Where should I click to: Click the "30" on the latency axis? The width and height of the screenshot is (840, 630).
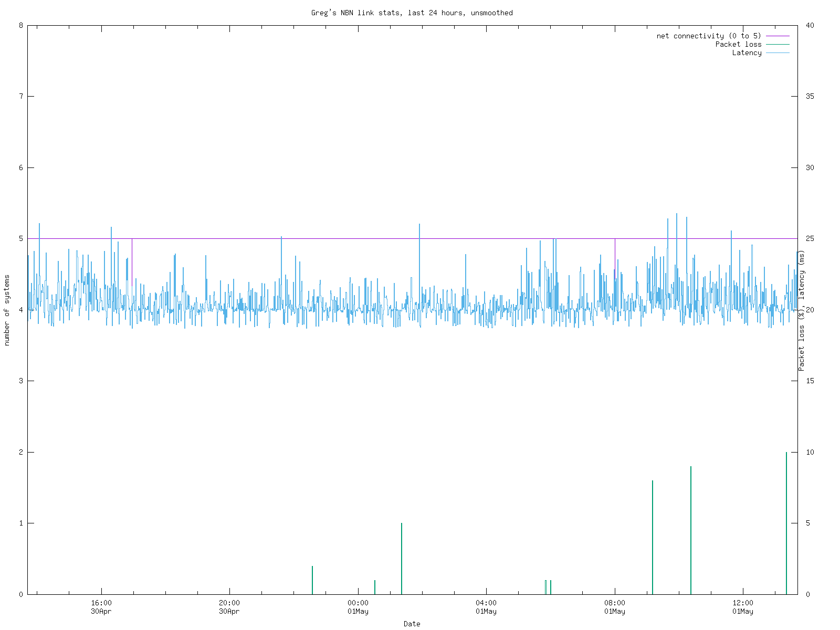pos(810,167)
